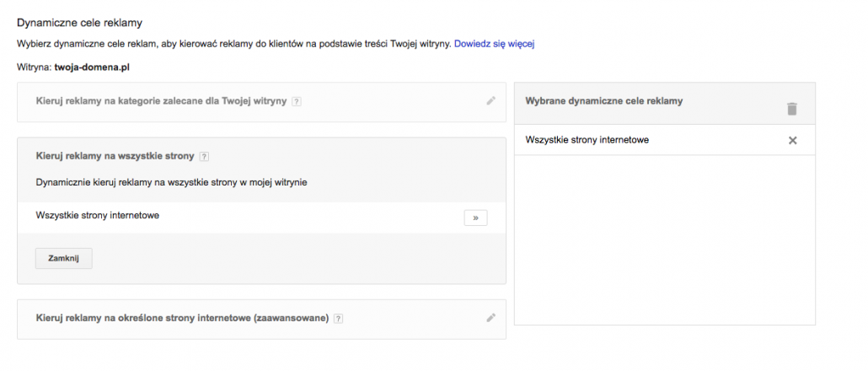Delete all selected targets with trash icon
Viewport: 868px width, 371px height.
click(791, 109)
